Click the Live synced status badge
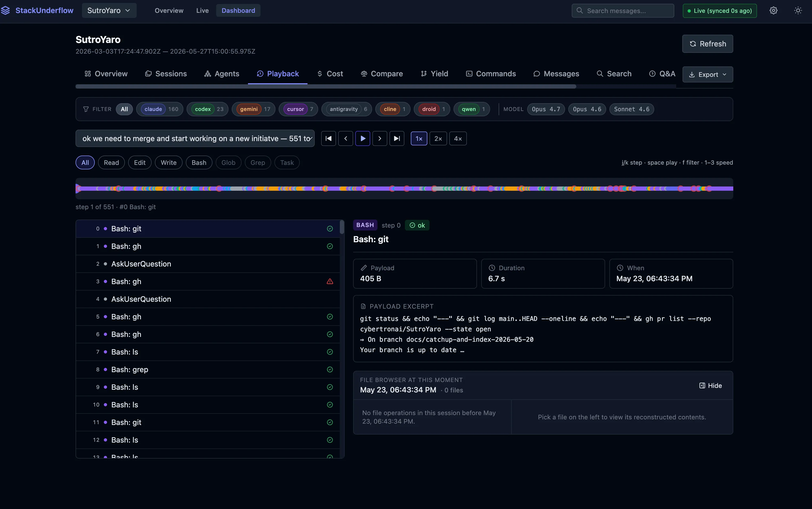 pyautogui.click(x=720, y=10)
